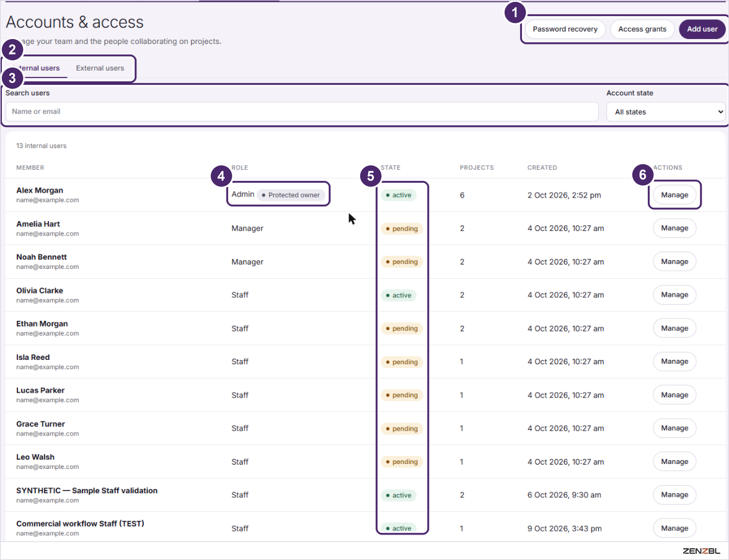Screen dimensions: 729x560
Task: Click Alex Morgan's Admin role text
Action: click(243, 195)
